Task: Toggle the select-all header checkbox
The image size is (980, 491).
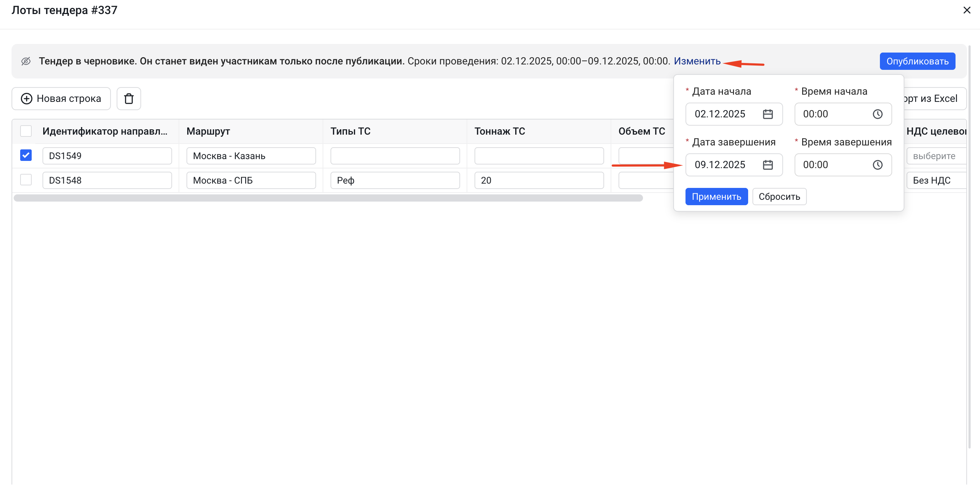Action: [x=26, y=131]
